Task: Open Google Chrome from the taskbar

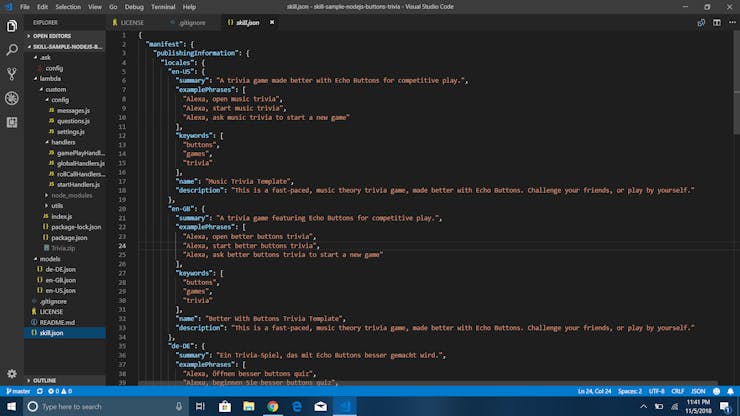Action: (273, 406)
